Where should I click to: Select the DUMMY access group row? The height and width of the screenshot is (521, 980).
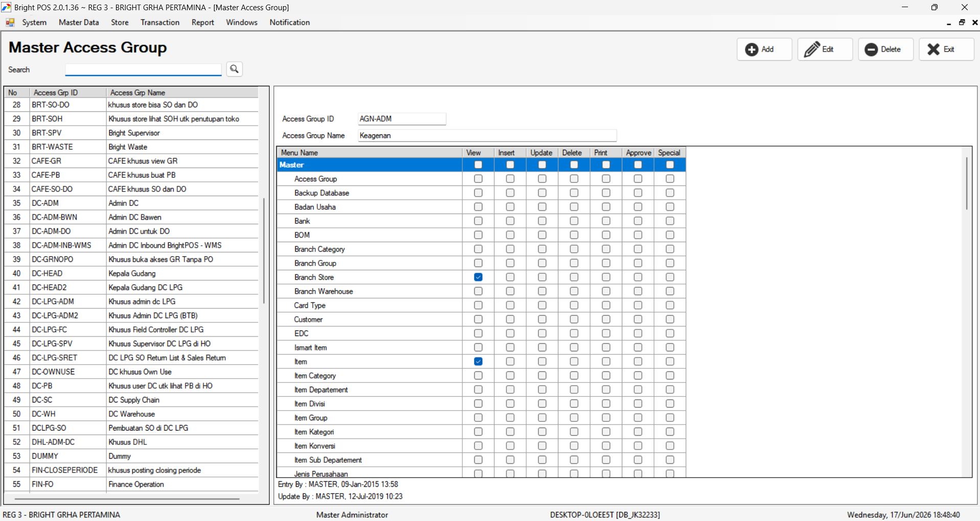click(x=131, y=456)
